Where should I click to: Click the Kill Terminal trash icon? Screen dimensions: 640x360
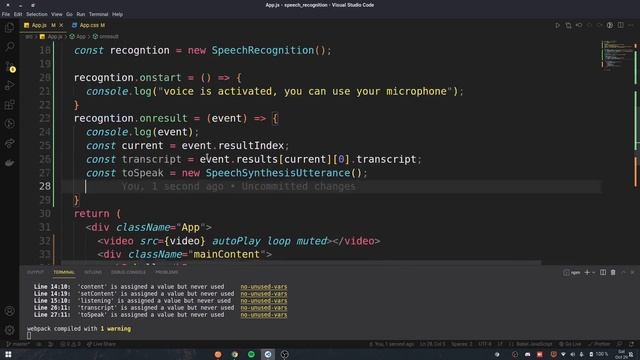point(613,272)
